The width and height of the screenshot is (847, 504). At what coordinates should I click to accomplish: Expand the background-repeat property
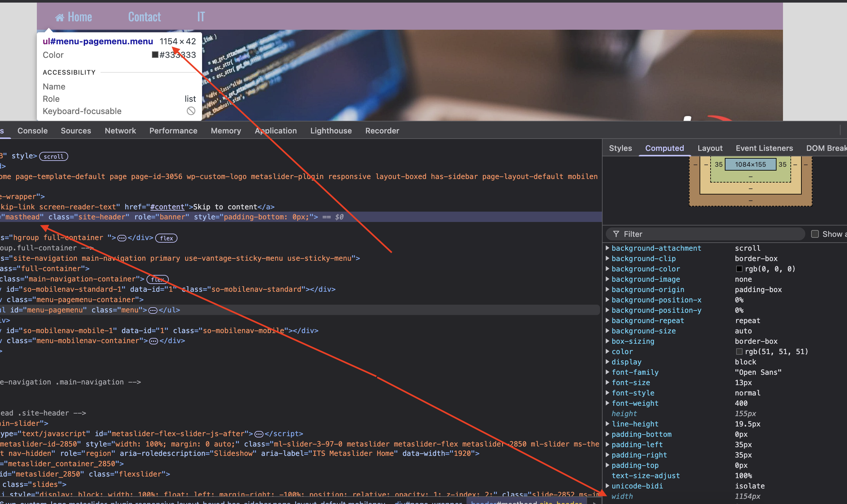607,320
